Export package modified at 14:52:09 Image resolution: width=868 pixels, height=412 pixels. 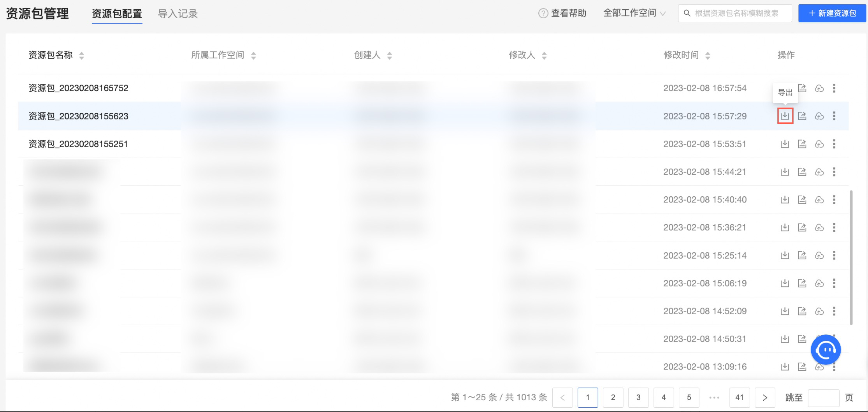tap(785, 311)
